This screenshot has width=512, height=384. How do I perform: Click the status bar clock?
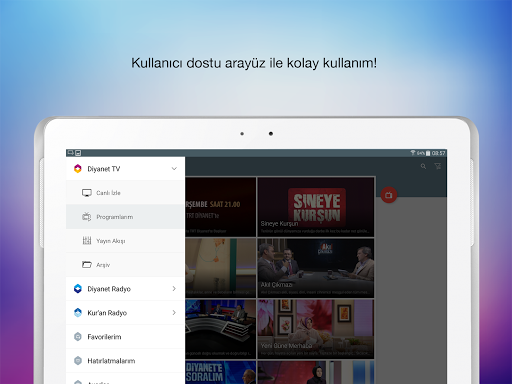point(438,153)
